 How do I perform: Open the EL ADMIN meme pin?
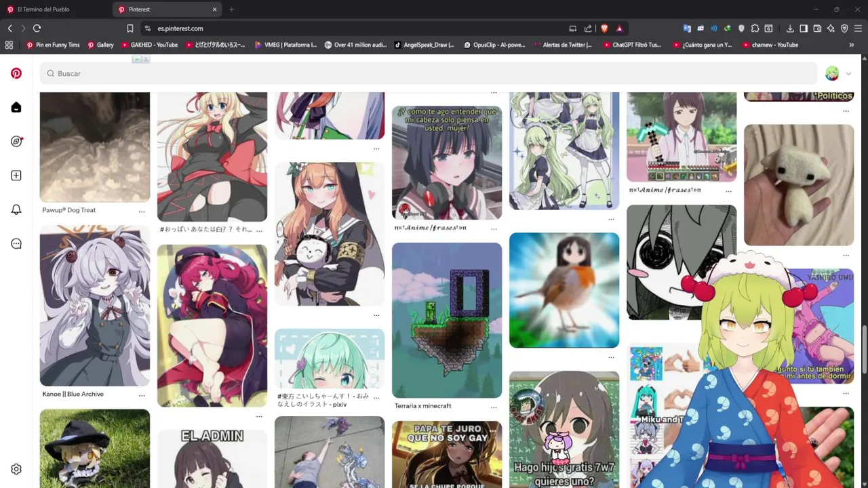coord(212,459)
